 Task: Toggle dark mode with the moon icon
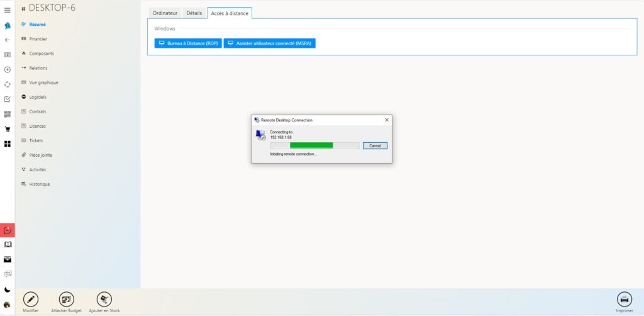[8, 290]
